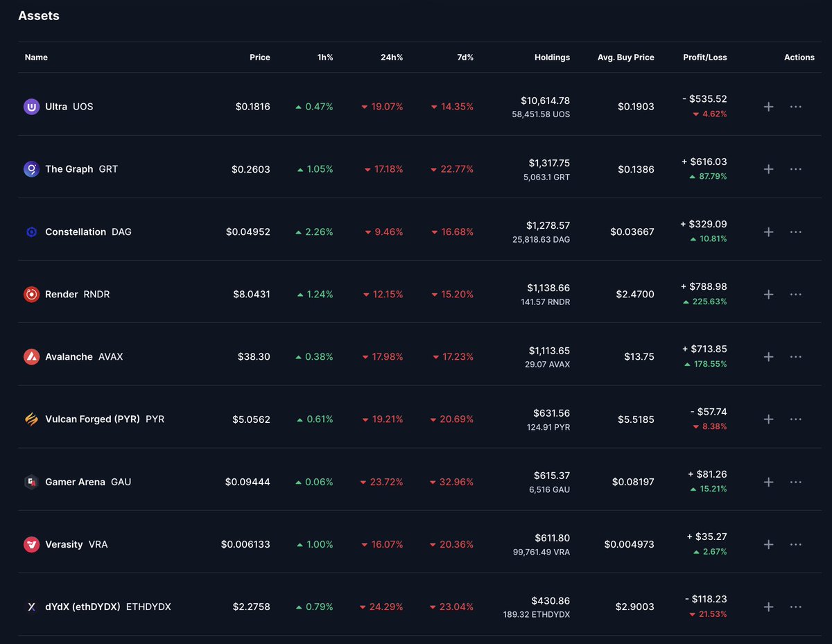Open the Vulcan Forged (PYR) name link
The image size is (832, 644).
(x=93, y=419)
